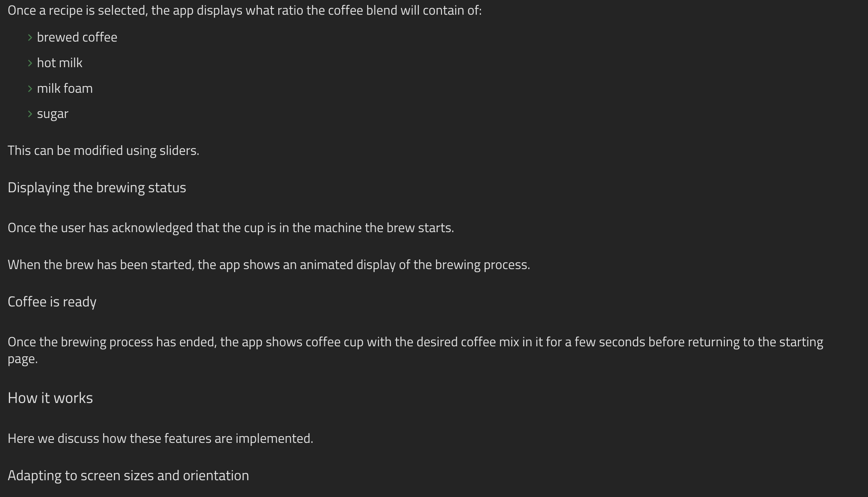Click the 'hot milk' list item

coord(60,63)
